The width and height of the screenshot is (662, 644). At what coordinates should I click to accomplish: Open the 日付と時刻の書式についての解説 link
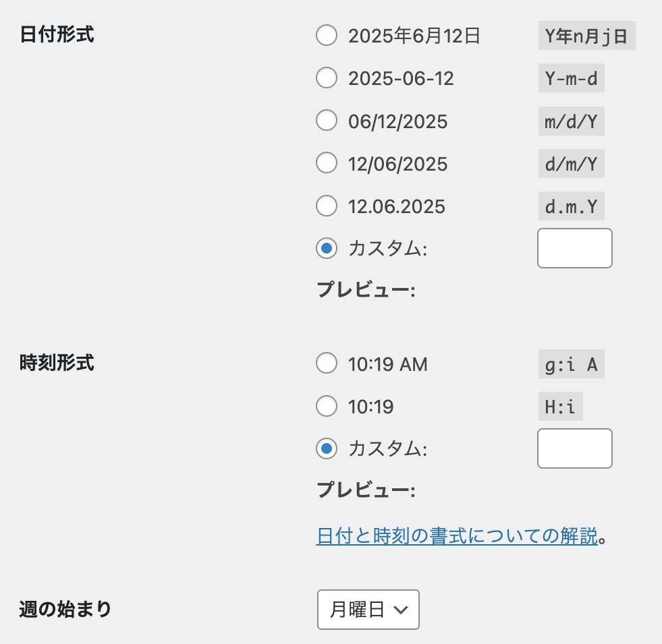click(457, 536)
